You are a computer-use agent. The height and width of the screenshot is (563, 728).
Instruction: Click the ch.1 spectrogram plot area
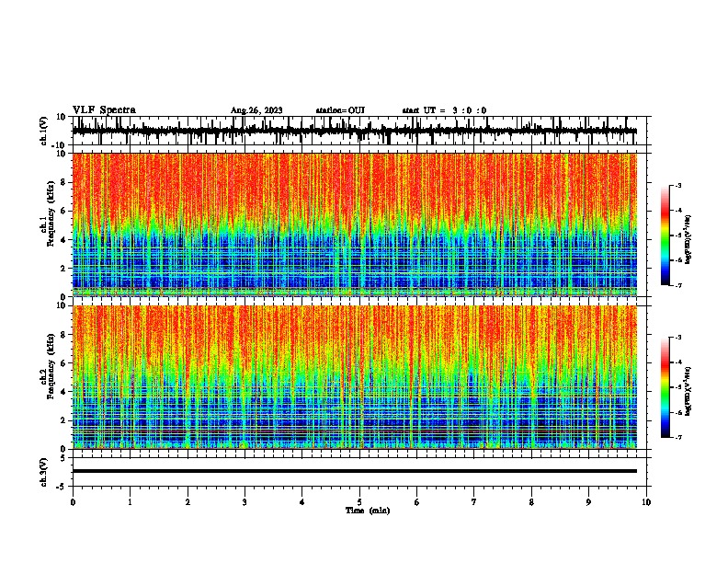(x=354, y=224)
